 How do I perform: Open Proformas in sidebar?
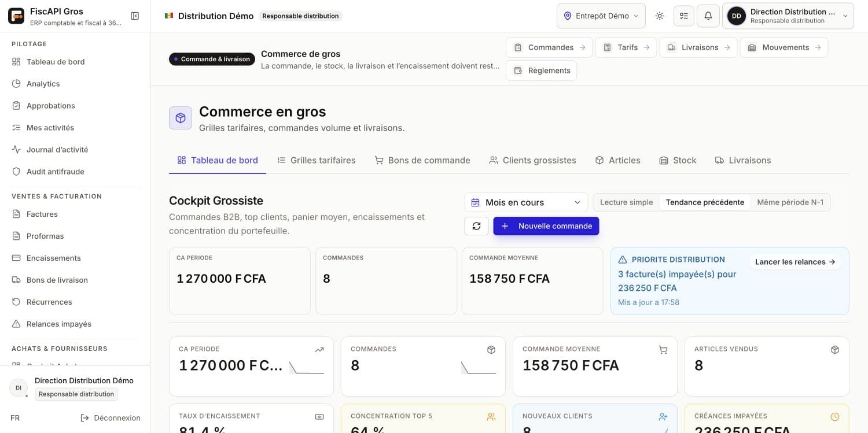coord(75,236)
